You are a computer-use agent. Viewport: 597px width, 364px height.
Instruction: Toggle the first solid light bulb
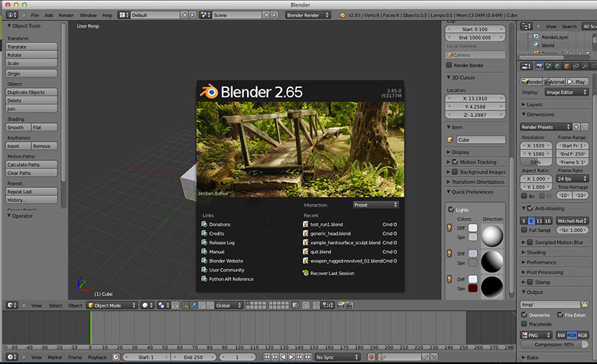449,228
